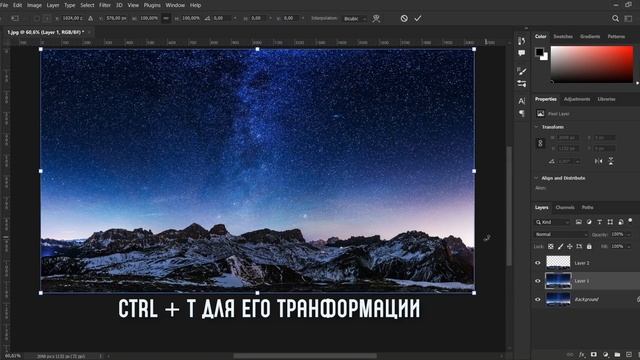
Task: Hide Layer 2 with its eye icon
Action: pyautogui.click(x=538, y=263)
